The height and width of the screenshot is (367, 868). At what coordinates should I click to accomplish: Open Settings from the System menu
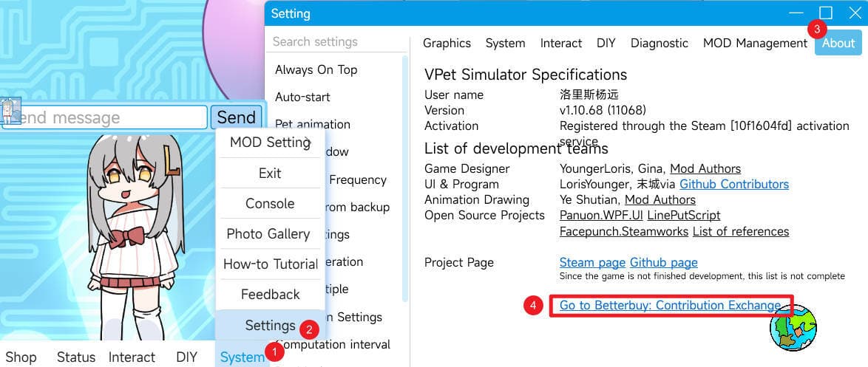pyautogui.click(x=270, y=326)
